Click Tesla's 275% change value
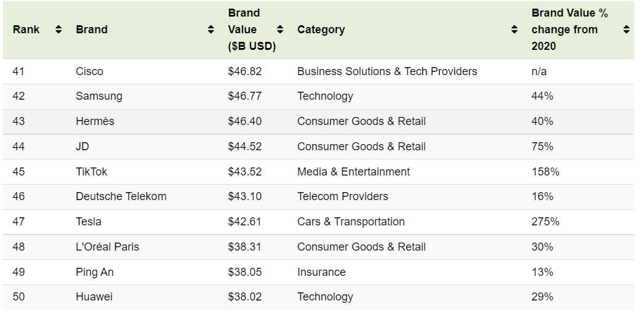Viewport: 644px width, 314px height. (545, 222)
